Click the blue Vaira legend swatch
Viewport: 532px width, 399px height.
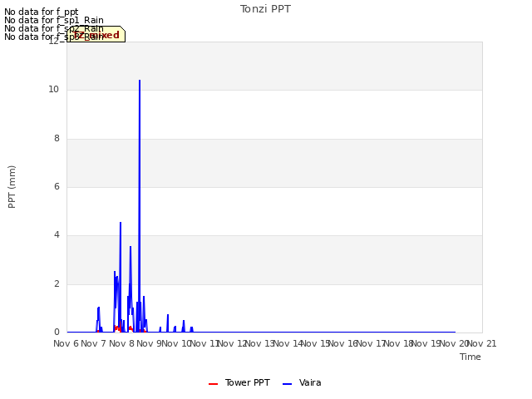coord(287,384)
